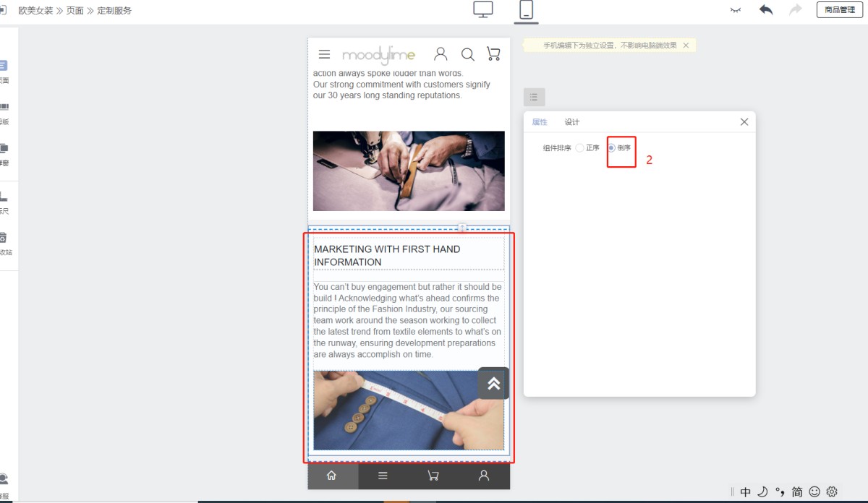Switch to desktop preview mode
Viewport: 868px width, 503px height.
coord(482,9)
